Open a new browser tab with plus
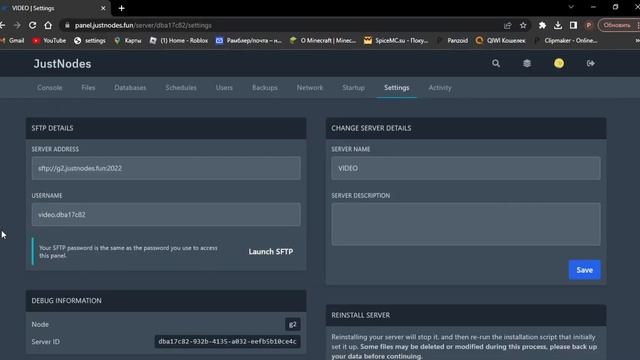Viewport: 640px width, 360px height. (121, 8)
